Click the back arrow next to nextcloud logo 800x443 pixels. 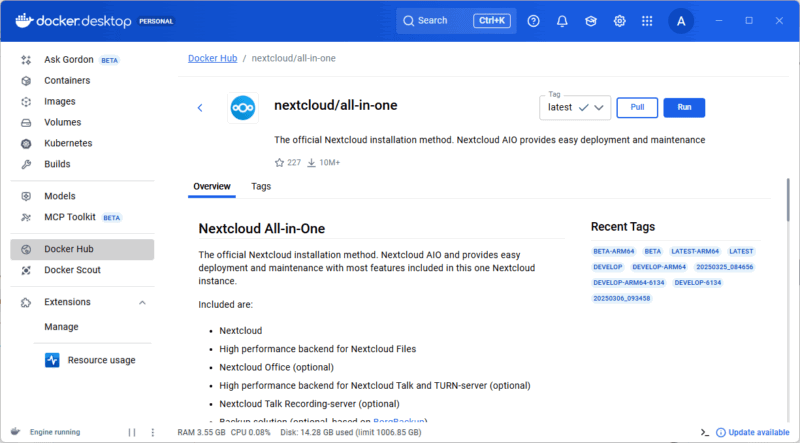[x=200, y=108]
